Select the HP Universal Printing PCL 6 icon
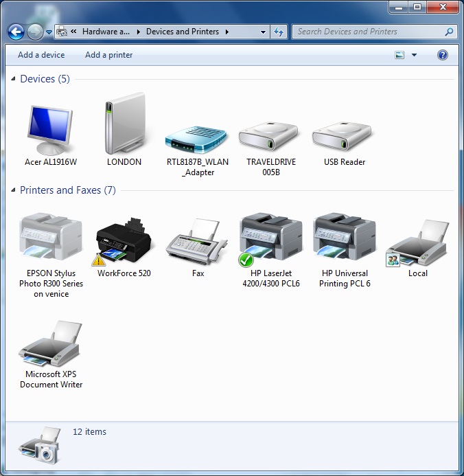 click(345, 237)
